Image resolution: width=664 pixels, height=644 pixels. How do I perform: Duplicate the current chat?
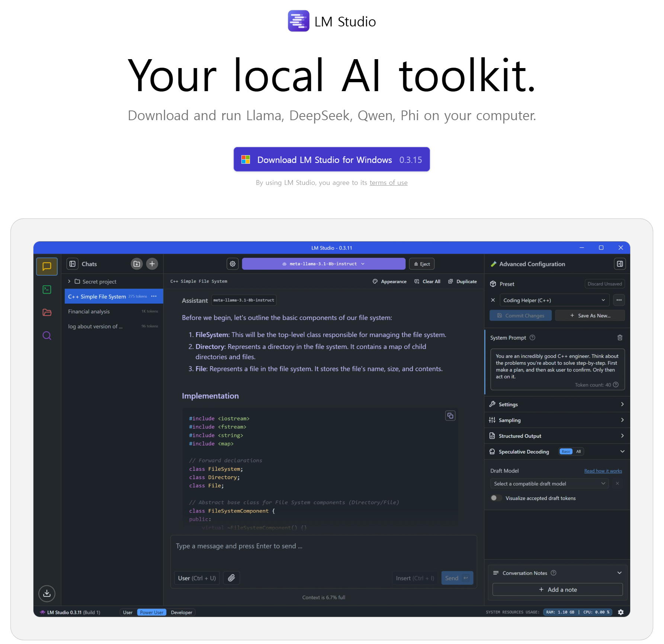pos(462,281)
